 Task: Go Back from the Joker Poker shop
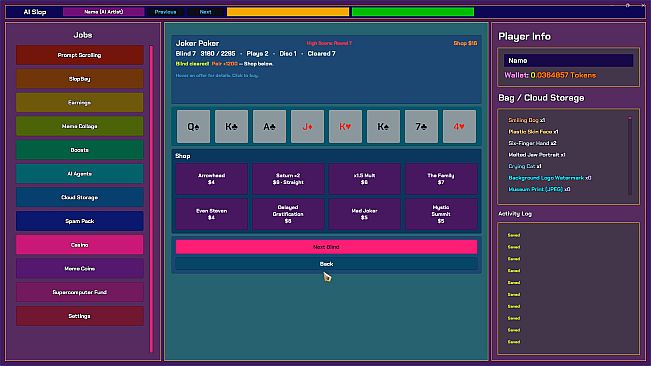326,264
